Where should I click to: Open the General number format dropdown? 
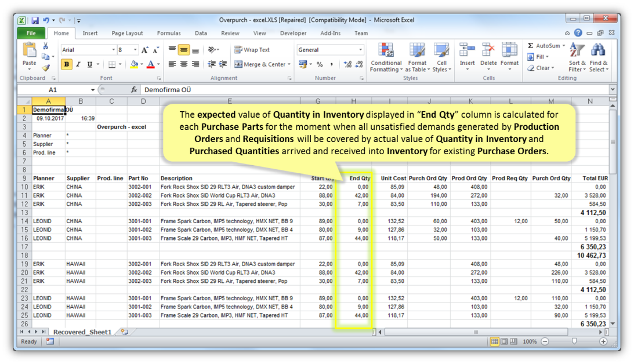point(360,50)
